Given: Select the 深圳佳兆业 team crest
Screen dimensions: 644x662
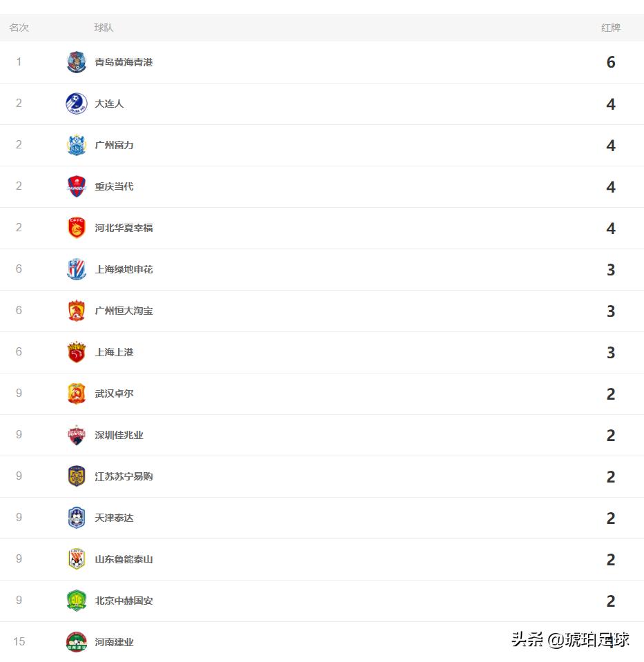Looking at the screenshot, I should pyautogui.click(x=77, y=435).
